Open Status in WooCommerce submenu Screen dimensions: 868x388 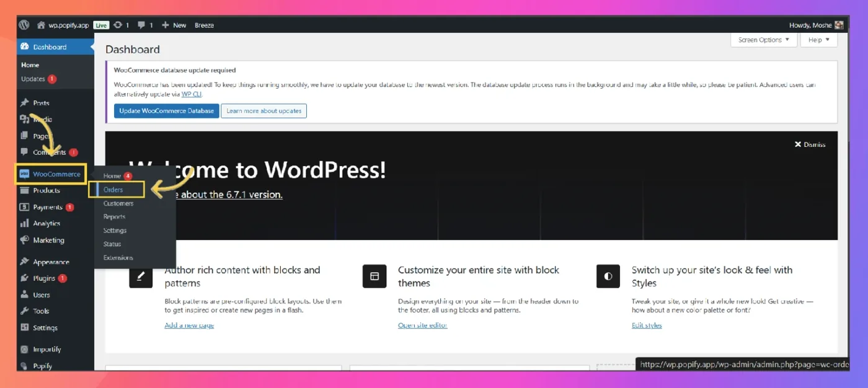[112, 244]
